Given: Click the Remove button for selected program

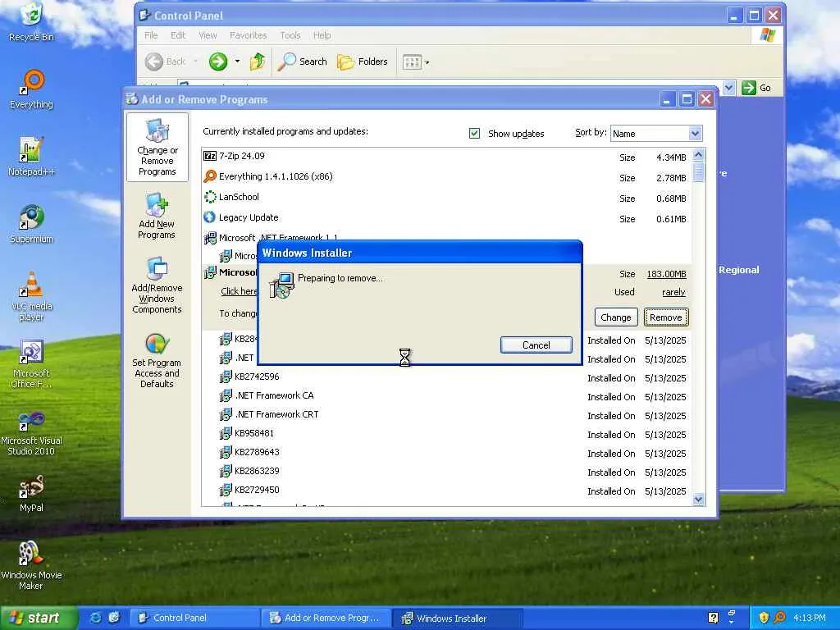Looking at the screenshot, I should (666, 317).
